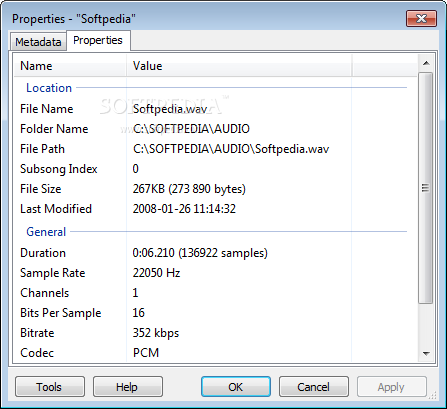Click the 2008-01-26 11:14:32 value
The width and height of the screenshot is (447, 409).
click(184, 209)
